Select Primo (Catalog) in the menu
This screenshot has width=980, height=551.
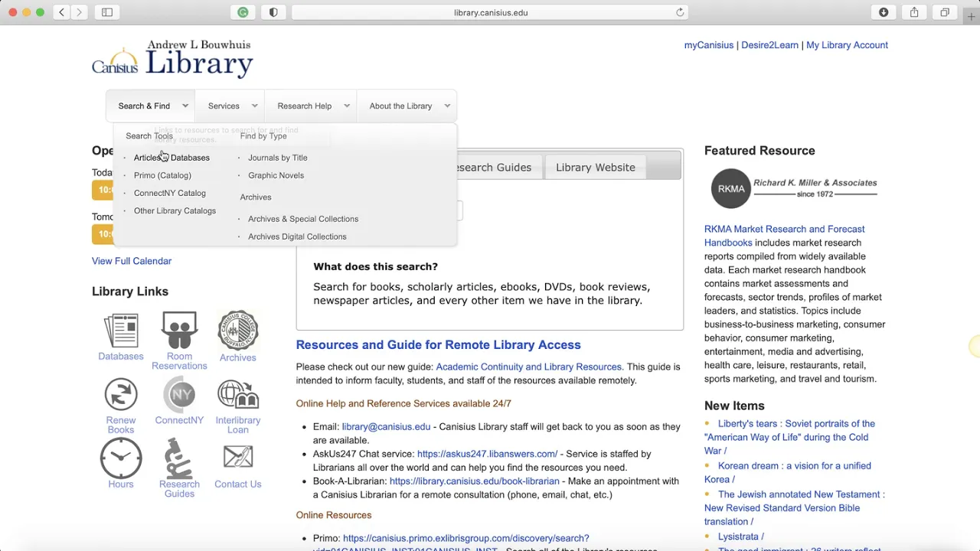(162, 175)
